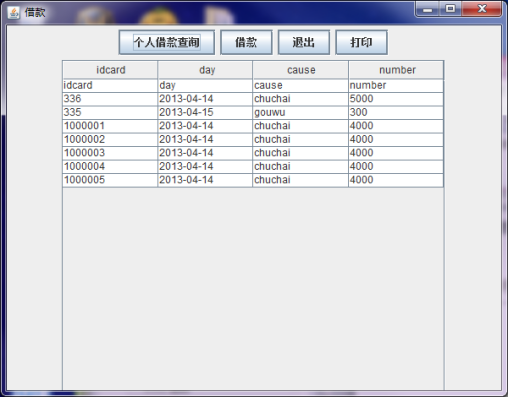Select the chuchai cell in row 1000003
508x398 pixels.
pos(300,153)
